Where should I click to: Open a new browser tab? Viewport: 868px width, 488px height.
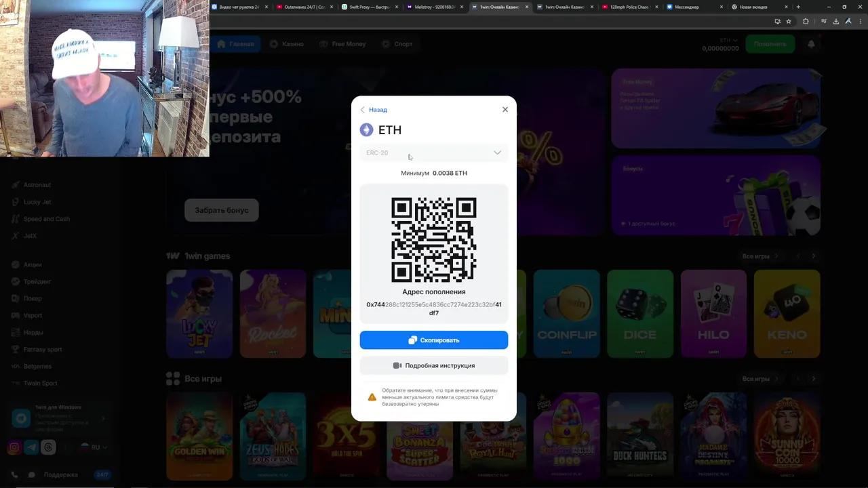(798, 7)
